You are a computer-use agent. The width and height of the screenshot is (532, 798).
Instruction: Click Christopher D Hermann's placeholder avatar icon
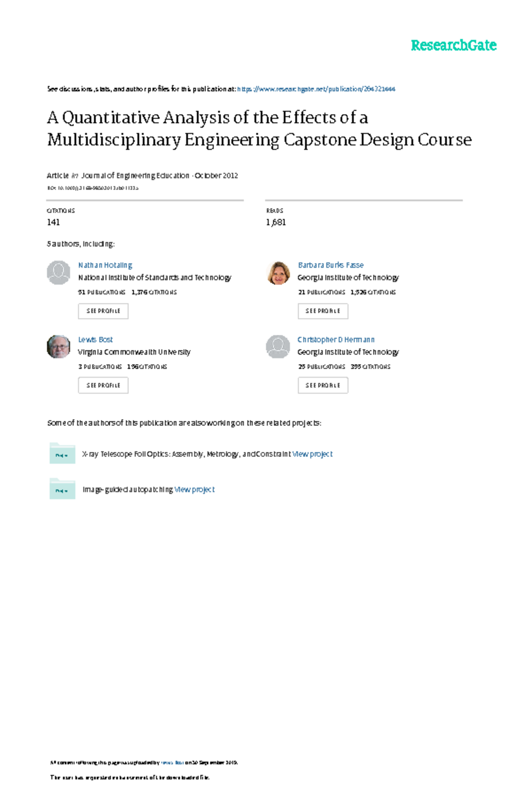278,347
